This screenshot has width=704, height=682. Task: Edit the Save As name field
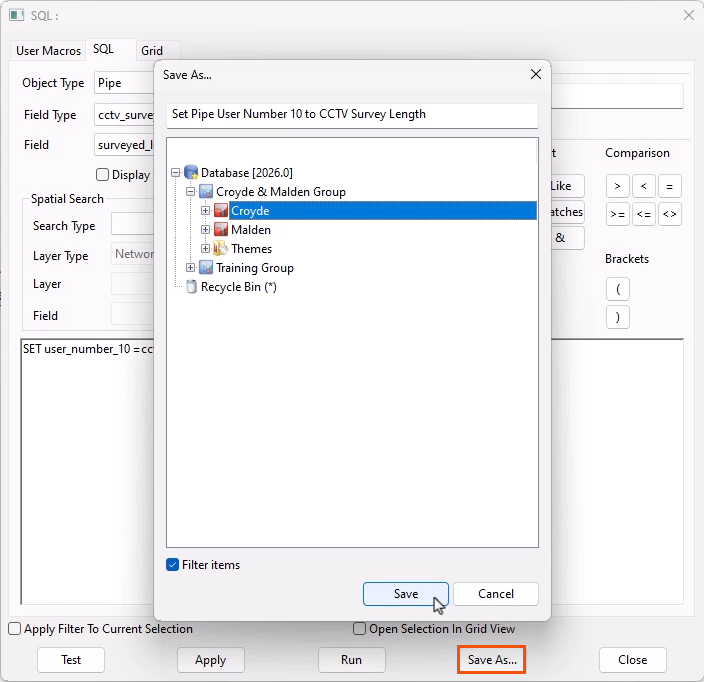click(352, 115)
